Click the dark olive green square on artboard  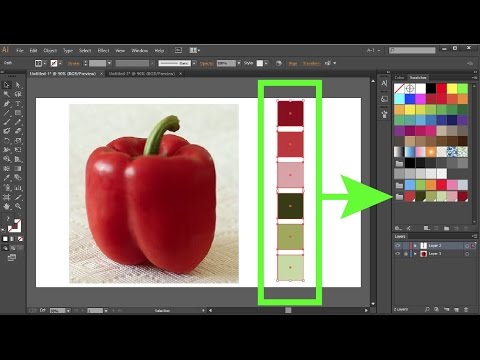290,206
